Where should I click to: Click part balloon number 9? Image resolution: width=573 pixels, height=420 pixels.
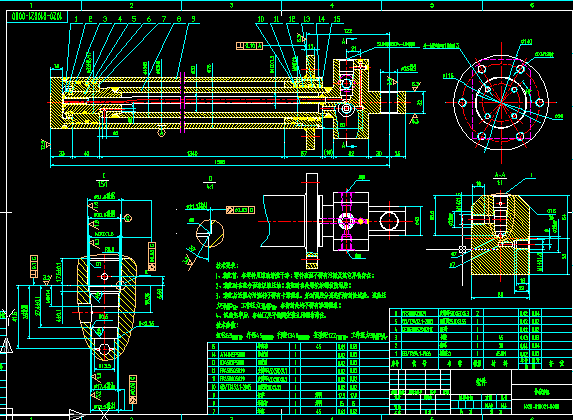(x=193, y=19)
